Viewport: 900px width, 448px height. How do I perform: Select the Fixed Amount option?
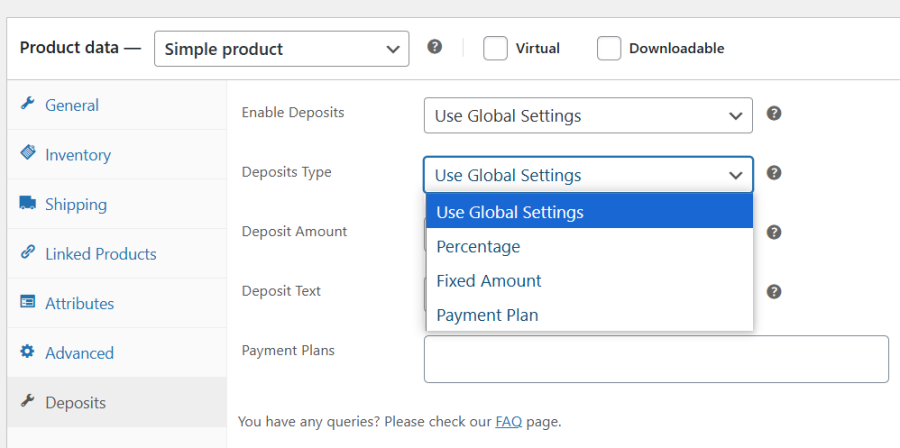tap(489, 281)
